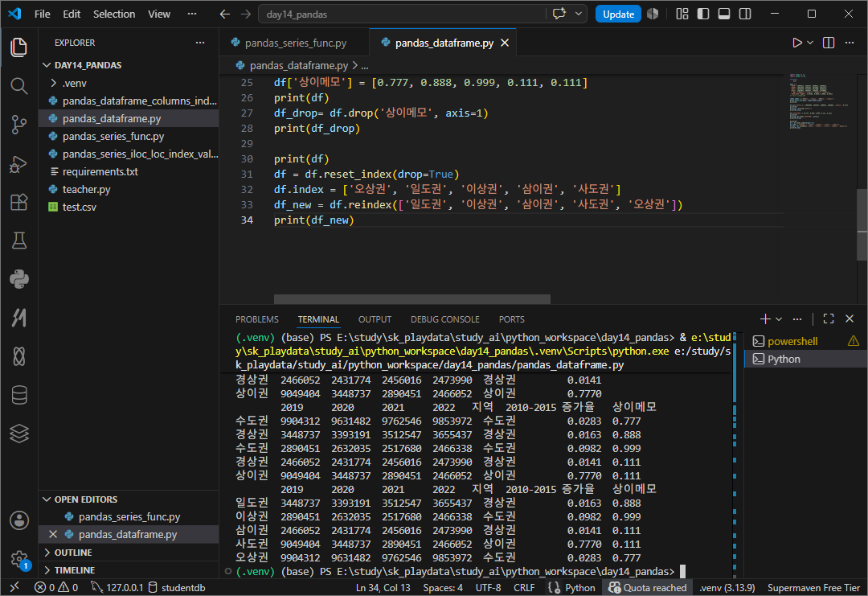Switch to the Debug Console tab
Screen dimensions: 868x596
pos(445,319)
